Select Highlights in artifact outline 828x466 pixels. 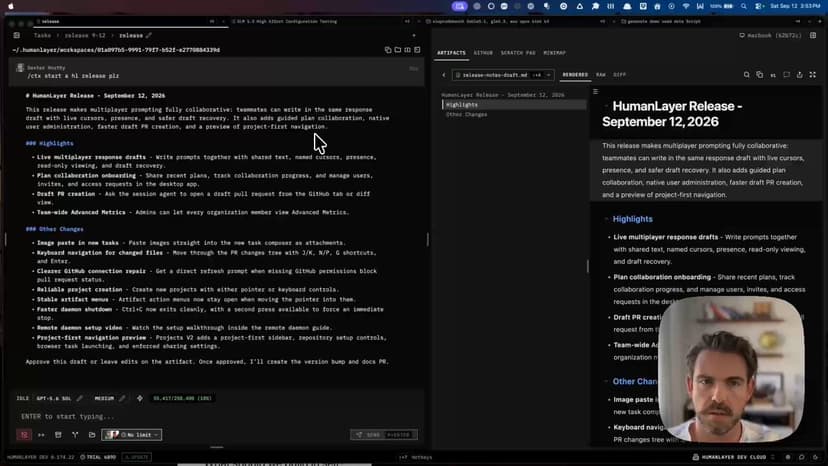[514, 105]
